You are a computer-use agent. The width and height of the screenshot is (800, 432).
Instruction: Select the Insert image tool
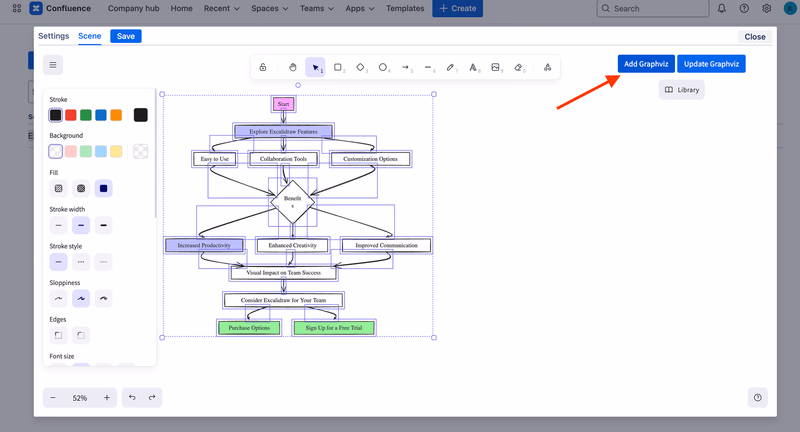(495, 67)
